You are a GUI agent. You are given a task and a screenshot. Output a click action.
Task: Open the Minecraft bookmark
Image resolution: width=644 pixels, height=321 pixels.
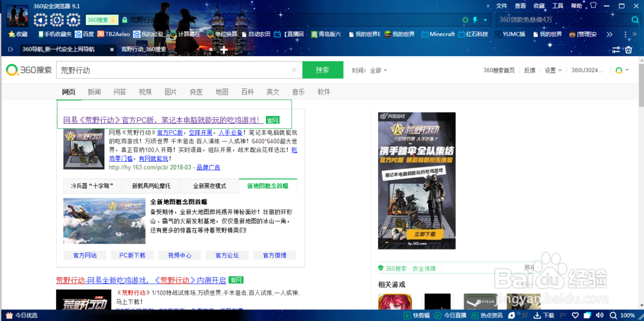pyautogui.click(x=438, y=34)
